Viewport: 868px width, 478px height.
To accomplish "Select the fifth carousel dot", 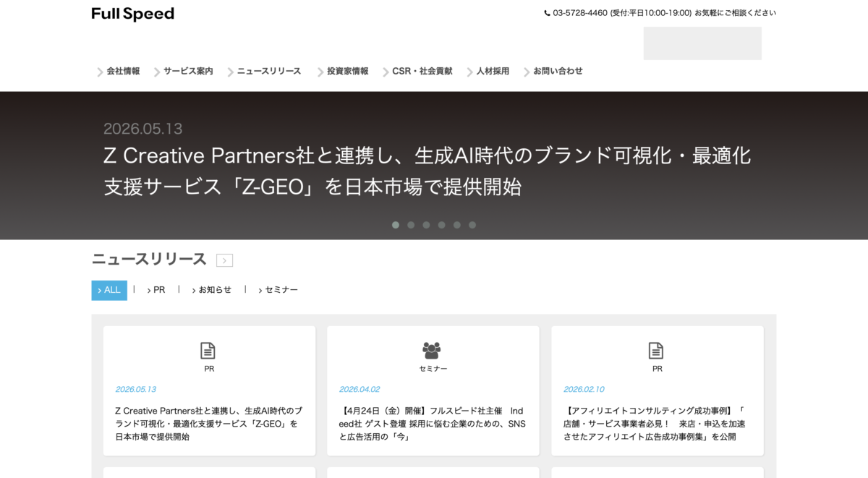I will [x=456, y=225].
